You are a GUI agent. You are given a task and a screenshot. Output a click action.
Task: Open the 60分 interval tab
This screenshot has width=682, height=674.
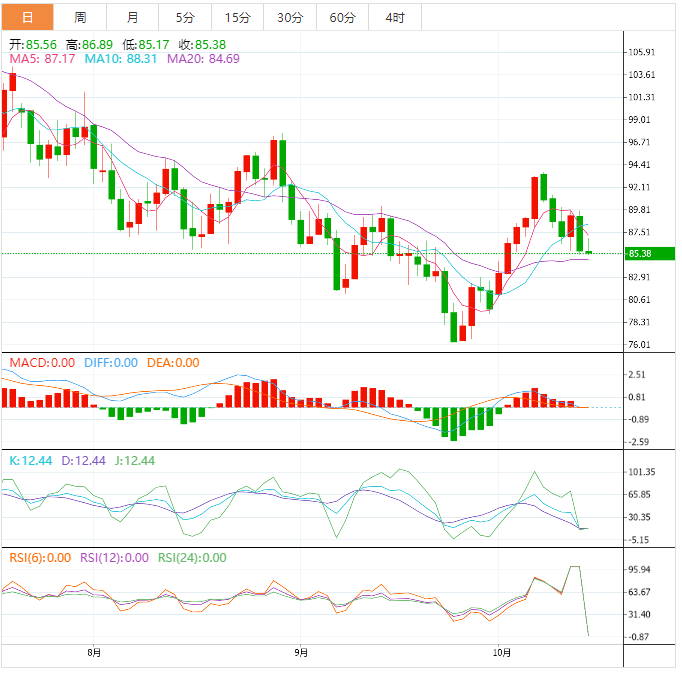point(343,17)
